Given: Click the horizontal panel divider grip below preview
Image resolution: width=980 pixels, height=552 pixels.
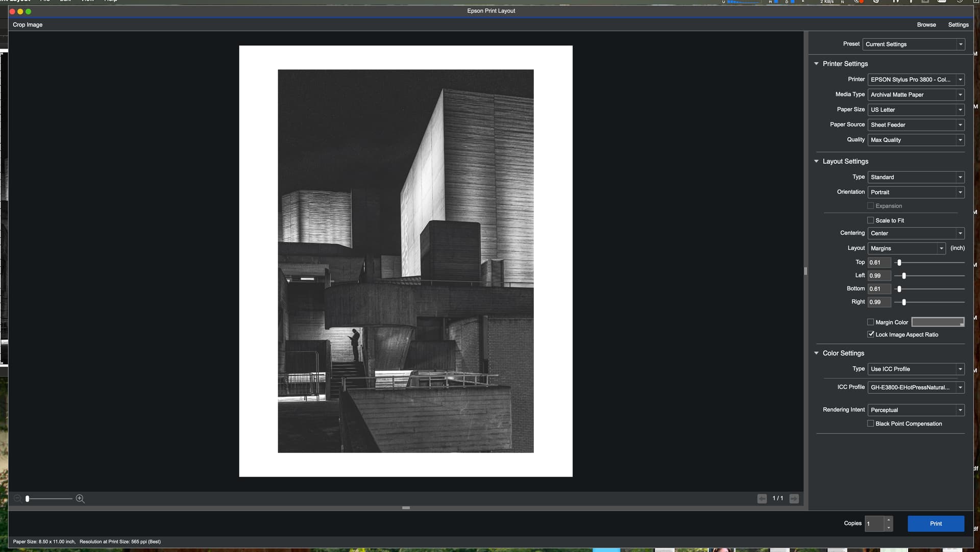Looking at the screenshot, I should pyautogui.click(x=406, y=508).
